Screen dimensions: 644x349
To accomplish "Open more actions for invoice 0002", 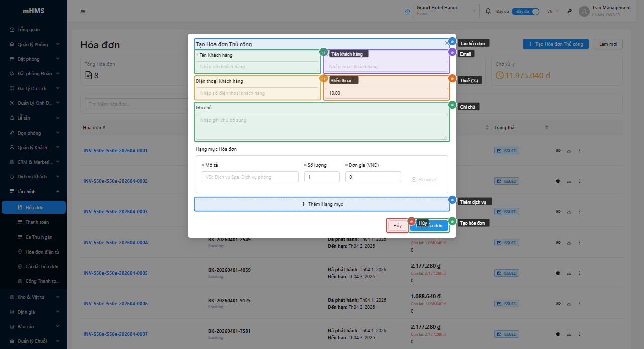I will [x=579, y=181].
